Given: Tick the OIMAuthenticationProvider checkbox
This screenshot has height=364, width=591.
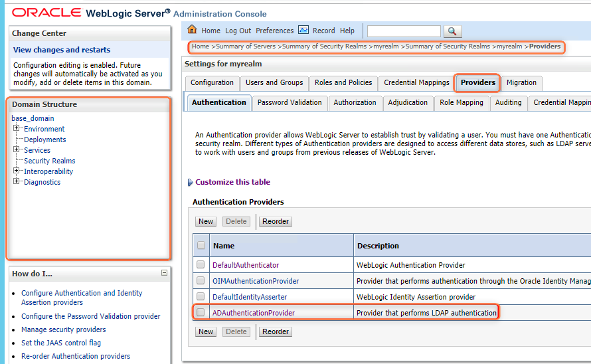Looking at the screenshot, I should pyautogui.click(x=201, y=281).
